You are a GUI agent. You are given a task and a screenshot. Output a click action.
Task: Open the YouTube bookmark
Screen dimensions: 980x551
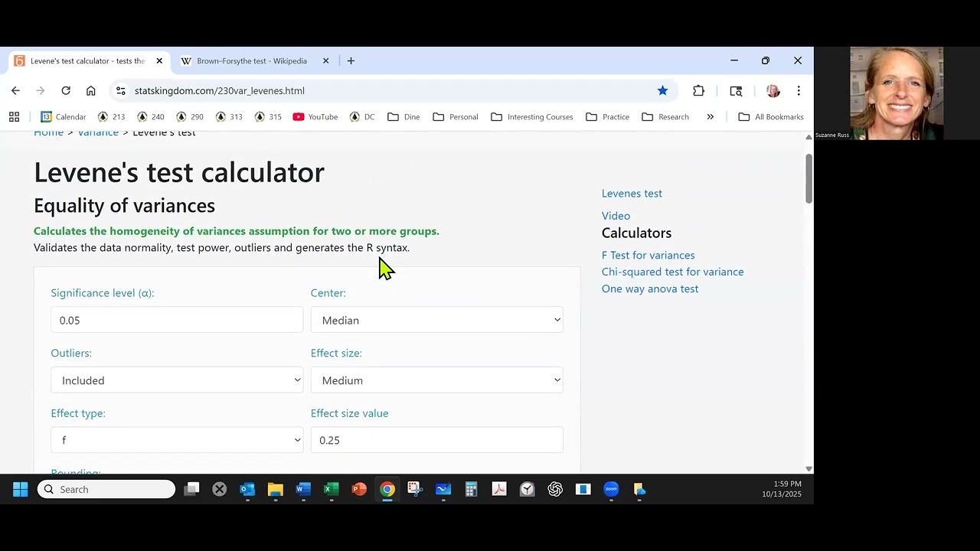tap(315, 117)
